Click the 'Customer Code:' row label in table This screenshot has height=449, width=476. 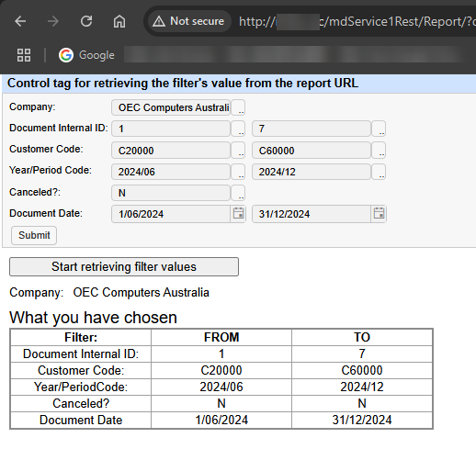(81, 370)
